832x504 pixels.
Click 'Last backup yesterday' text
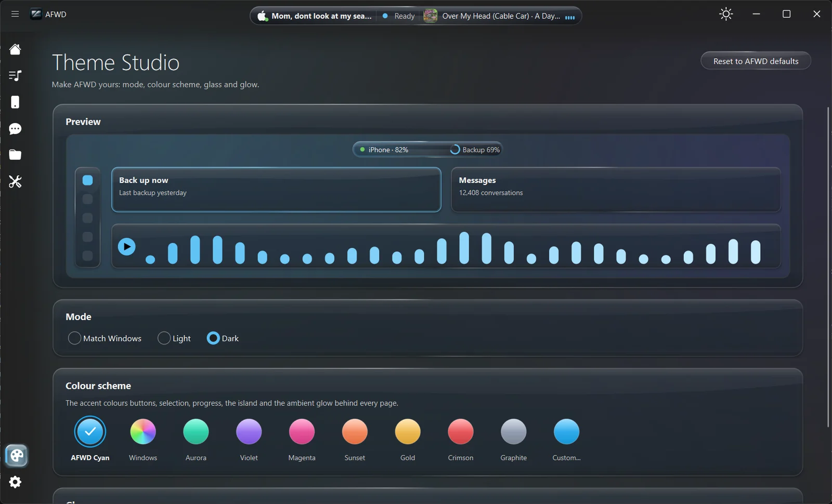pos(152,193)
